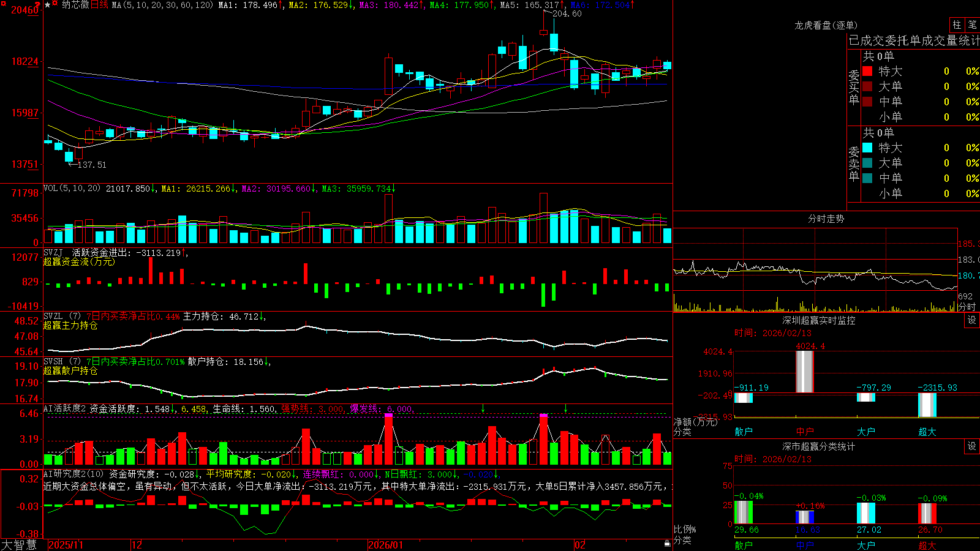This screenshot has height=551, width=980.
Task: Click the 中户 16.63 percentage bar
Action: point(804,517)
